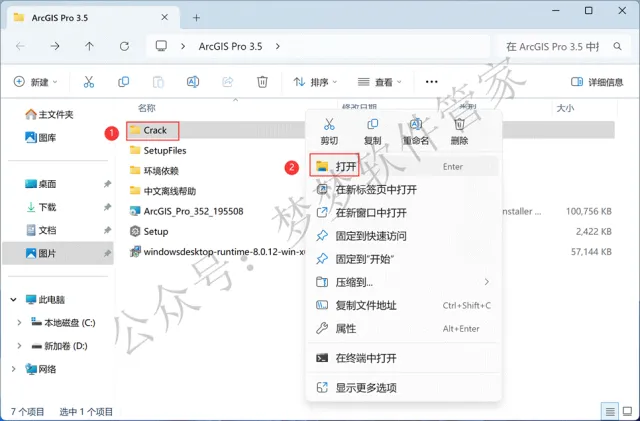Go up one folder level
Viewport: 640px width, 421px height.
pyautogui.click(x=89, y=46)
